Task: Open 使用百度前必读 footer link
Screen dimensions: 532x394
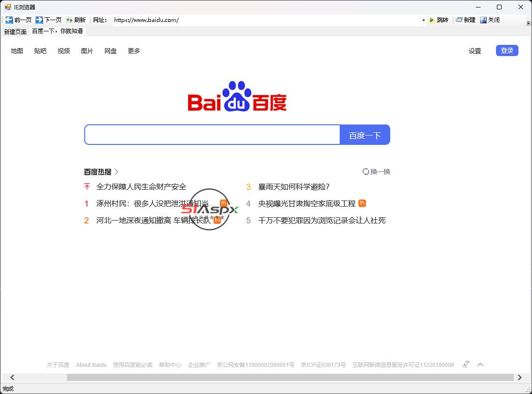Action: coord(133,365)
